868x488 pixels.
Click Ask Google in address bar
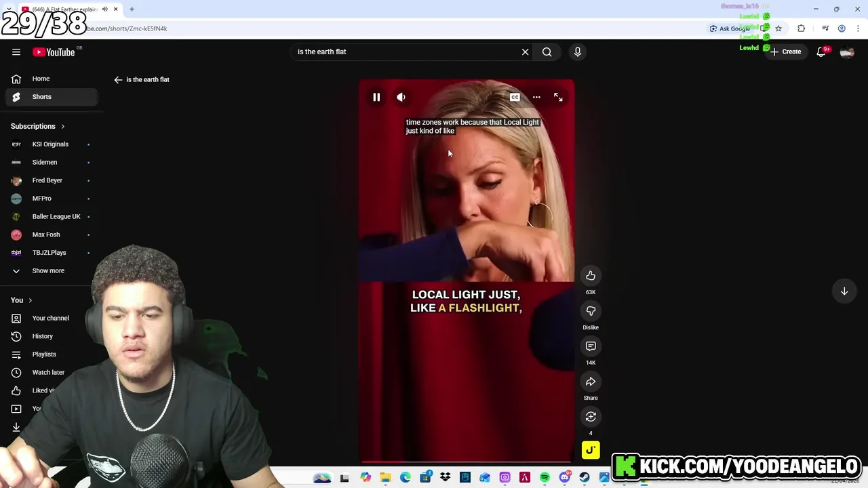click(730, 28)
